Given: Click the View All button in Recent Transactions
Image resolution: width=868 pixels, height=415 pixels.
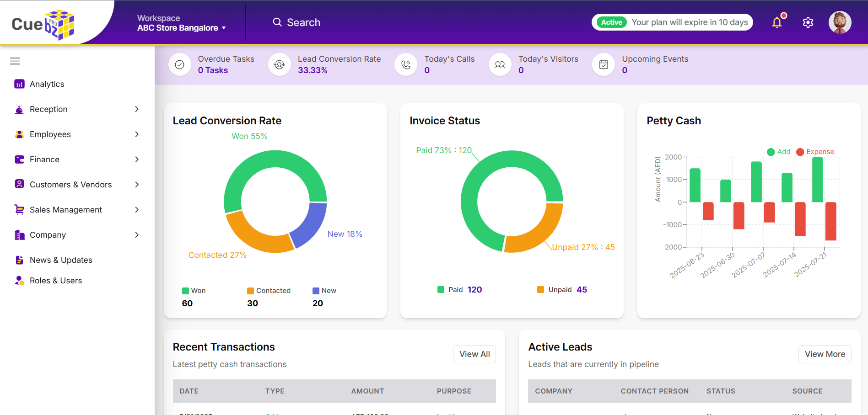Looking at the screenshot, I should click(x=474, y=354).
